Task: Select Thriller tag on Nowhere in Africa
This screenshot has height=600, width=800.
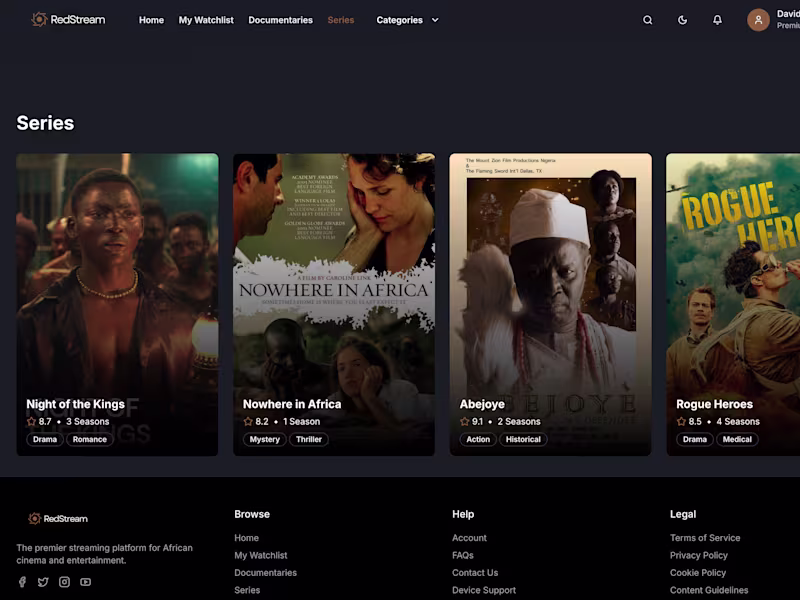Action: click(309, 439)
